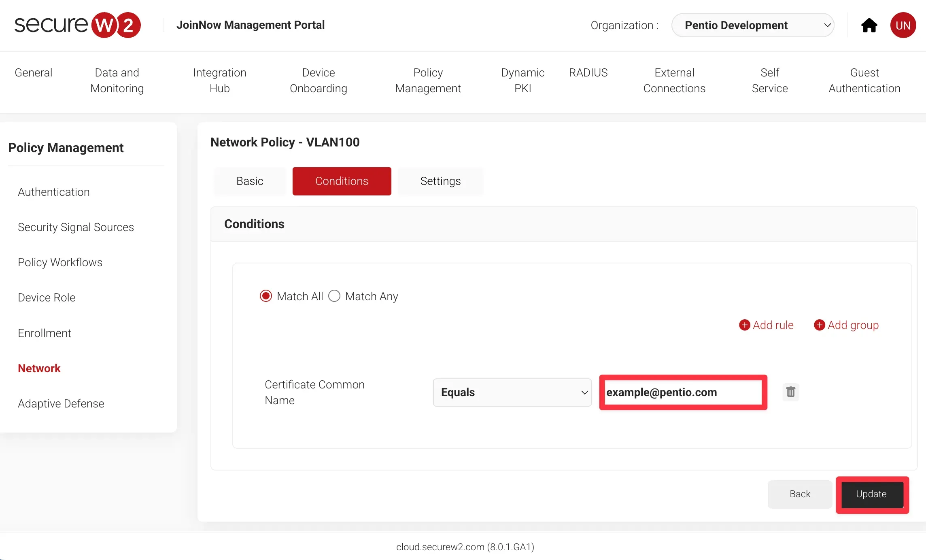The width and height of the screenshot is (926, 560).
Task: Switch to the Settings tab
Action: [x=440, y=181]
